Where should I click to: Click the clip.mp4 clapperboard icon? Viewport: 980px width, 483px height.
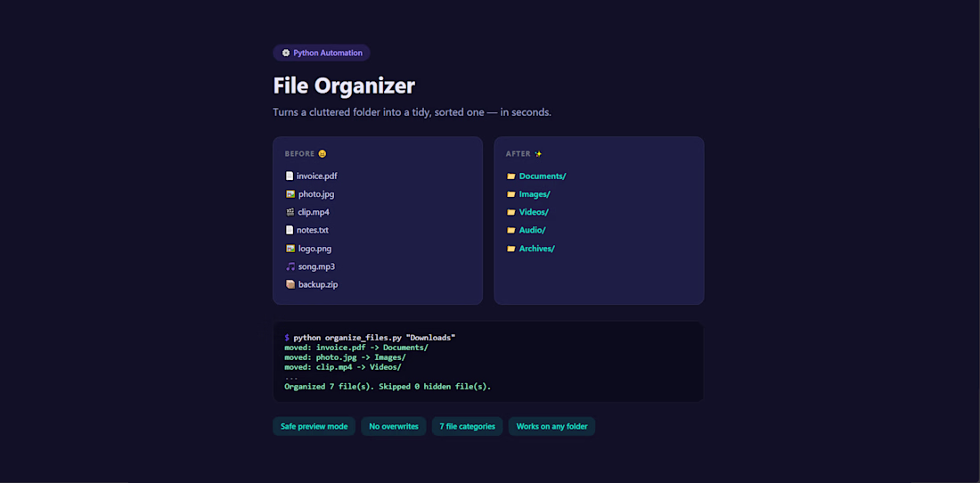click(x=290, y=212)
